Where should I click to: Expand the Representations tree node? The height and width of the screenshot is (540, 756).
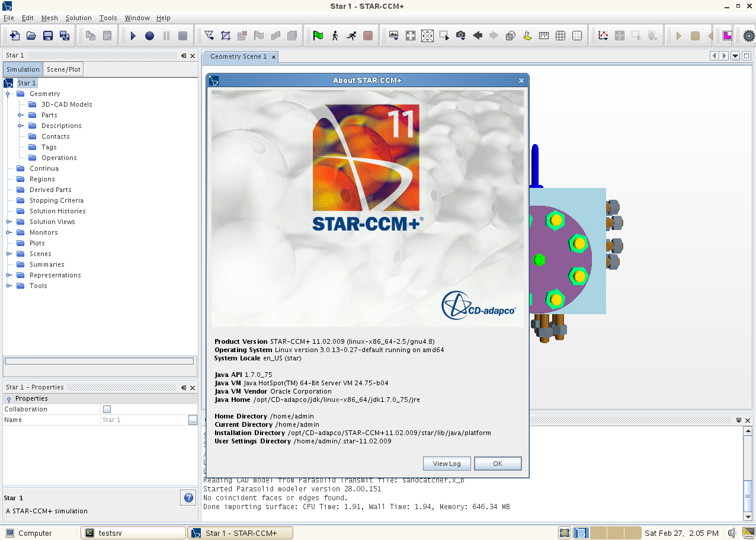[x=8, y=275]
